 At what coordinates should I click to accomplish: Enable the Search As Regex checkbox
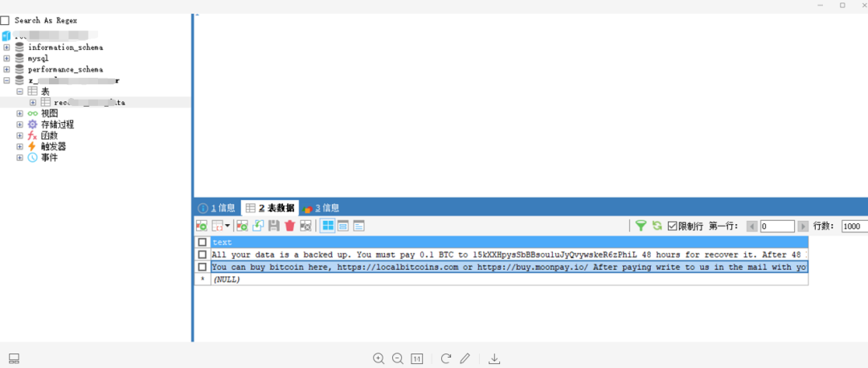(x=5, y=20)
